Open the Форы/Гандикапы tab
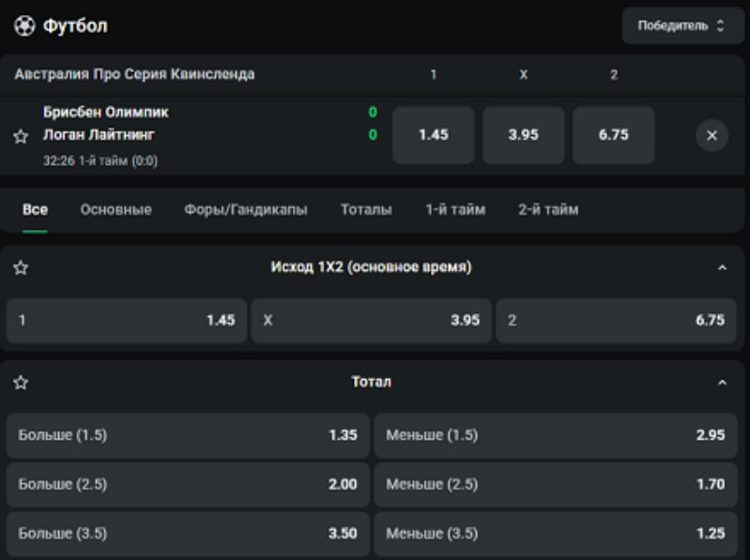Viewport: 750px width, 560px height. (245, 210)
